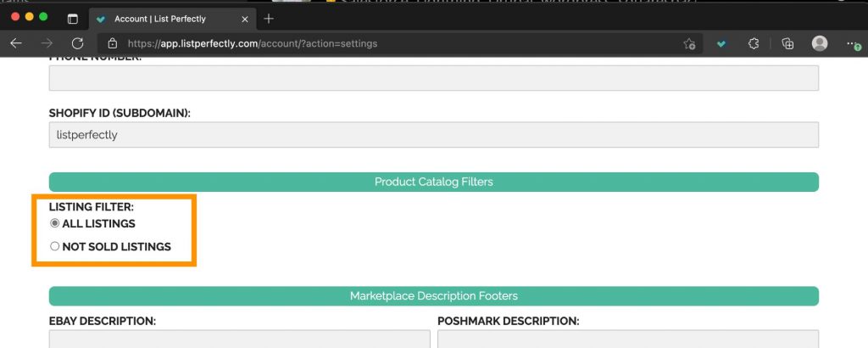868x348 pixels.
Task: Maximize the window with green button
Action: (43, 17)
